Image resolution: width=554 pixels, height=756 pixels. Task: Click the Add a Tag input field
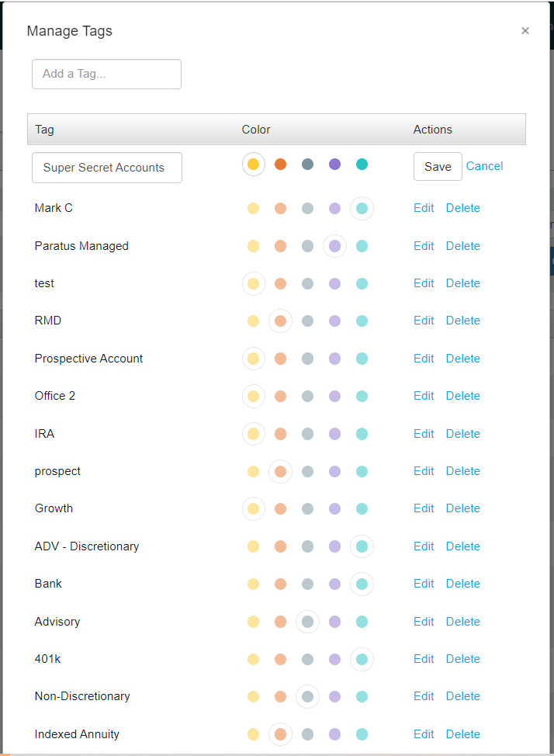tap(106, 74)
